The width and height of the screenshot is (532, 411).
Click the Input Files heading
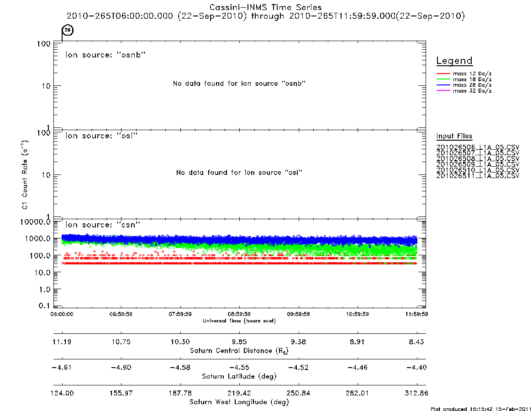(x=454, y=136)
